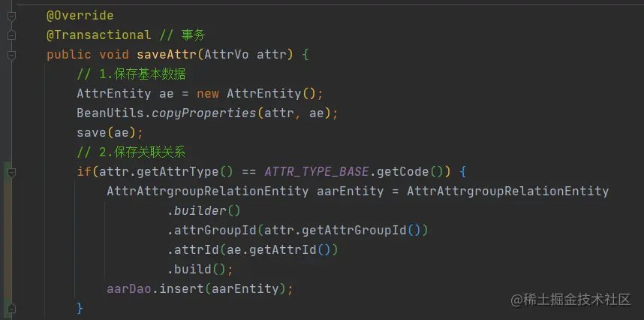Click the getAttrId call
Image resolution: width=644 pixels, height=320 pixels.
coord(282,249)
